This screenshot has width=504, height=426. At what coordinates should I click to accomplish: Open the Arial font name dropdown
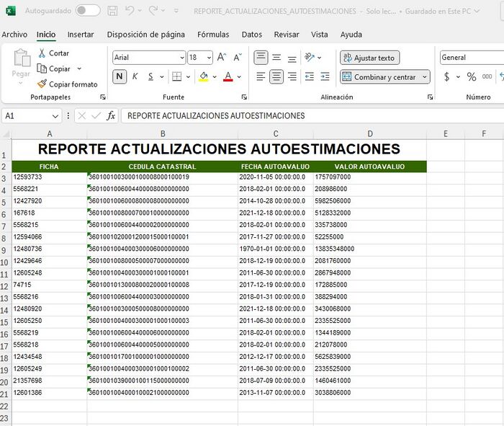(182, 58)
